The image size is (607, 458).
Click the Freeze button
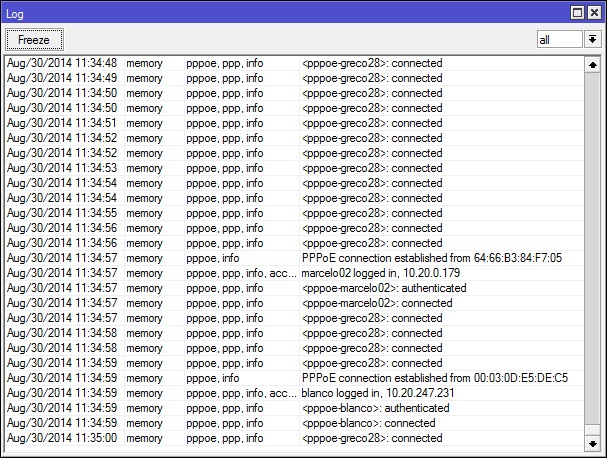(34, 39)
